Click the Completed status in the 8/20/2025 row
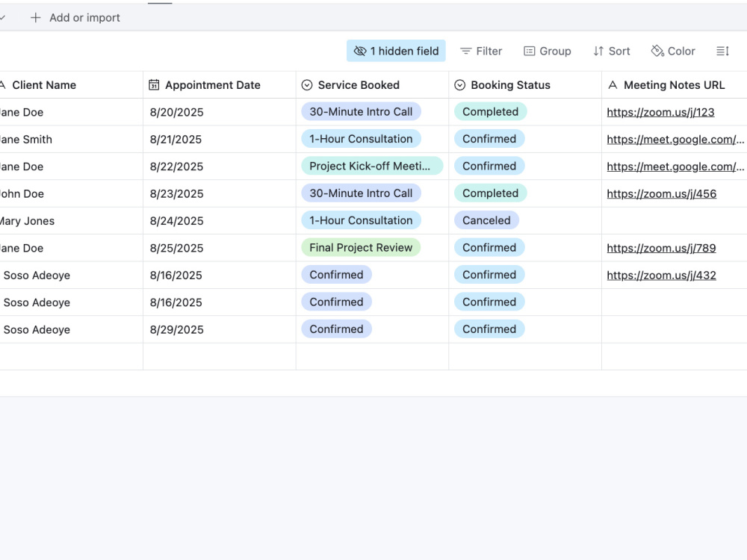The image size is (747, 560). coord(490,112)
